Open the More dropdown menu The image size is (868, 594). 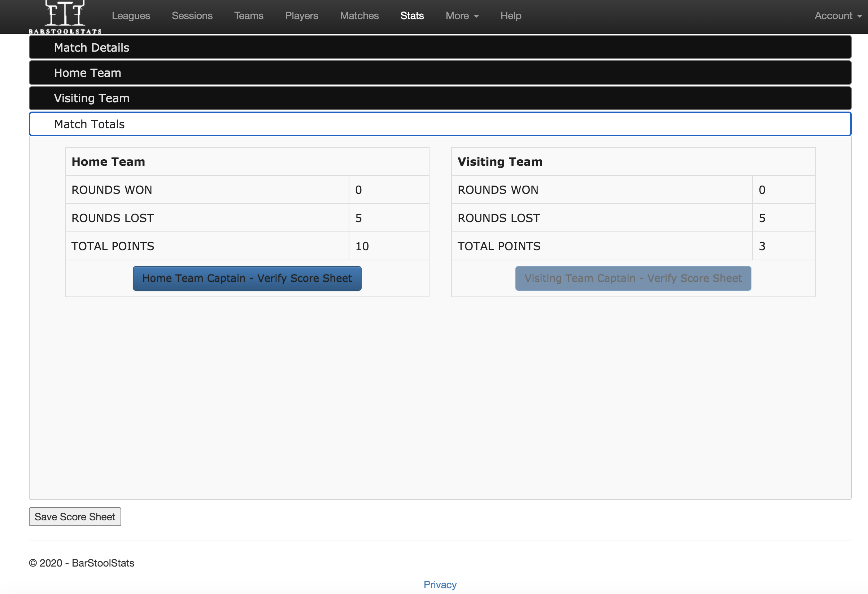click(x=462, y=16)
